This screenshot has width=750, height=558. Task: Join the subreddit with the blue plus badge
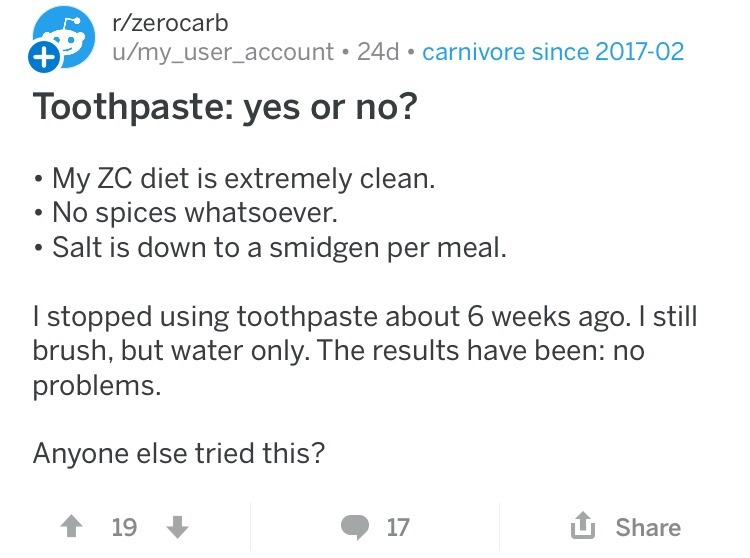tap(43, 60)
